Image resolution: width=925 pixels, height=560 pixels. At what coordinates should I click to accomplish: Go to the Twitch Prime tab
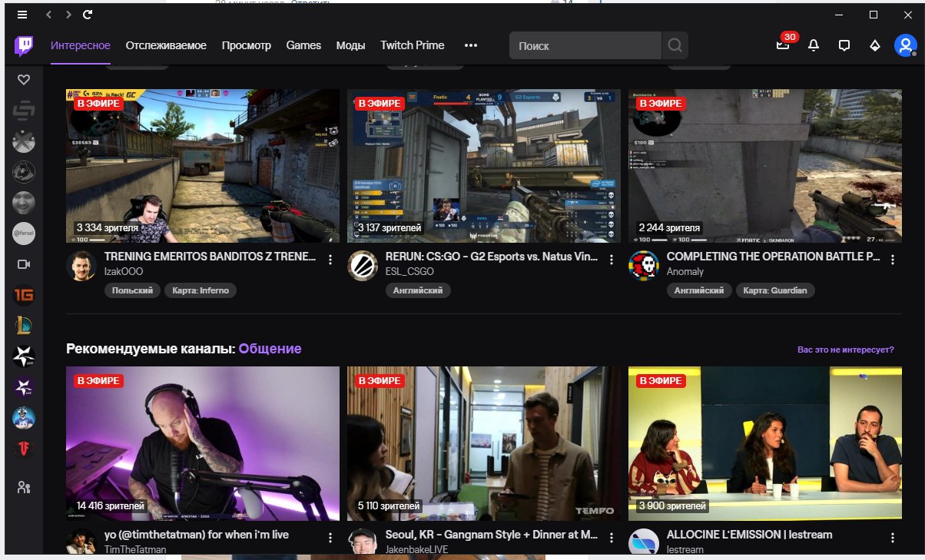(413, 45)
